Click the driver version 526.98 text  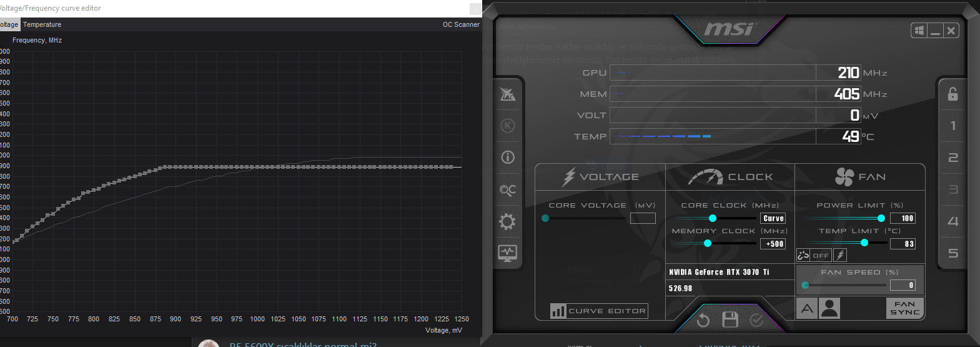click(680, 288)
